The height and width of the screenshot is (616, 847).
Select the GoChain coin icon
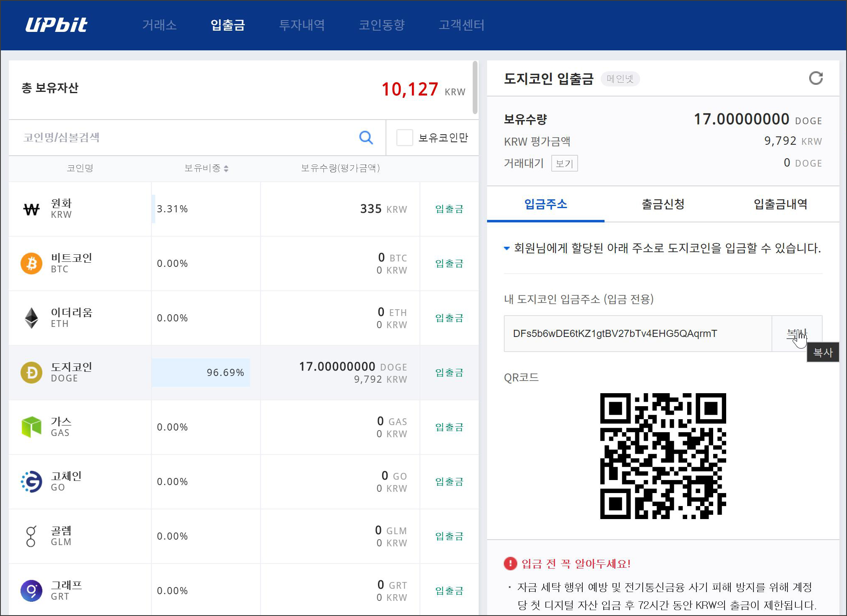point(31,482)
